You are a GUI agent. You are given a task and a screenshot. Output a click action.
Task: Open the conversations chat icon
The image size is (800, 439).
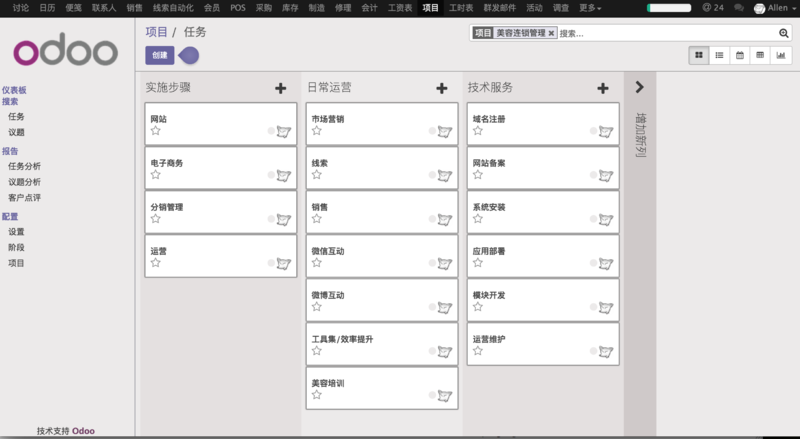(738, 8)
